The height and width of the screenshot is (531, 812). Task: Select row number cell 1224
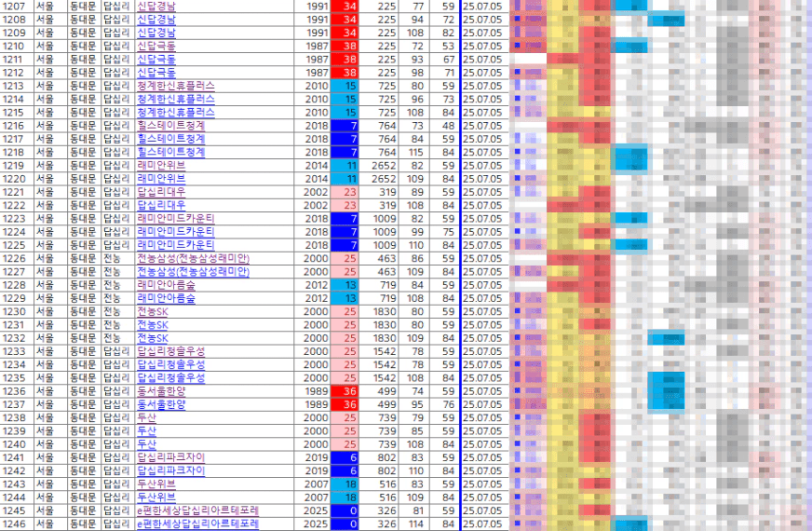tap(17, 232)
